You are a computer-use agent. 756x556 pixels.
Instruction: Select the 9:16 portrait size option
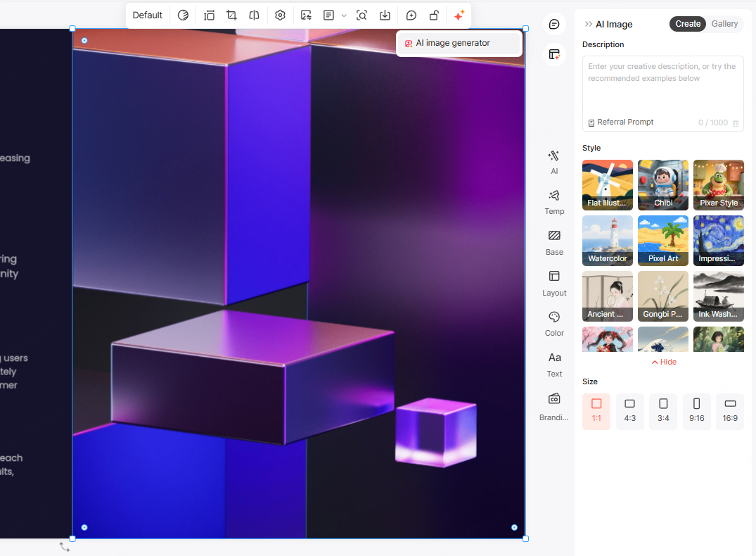pyautogui.click(x=696, y=411)
